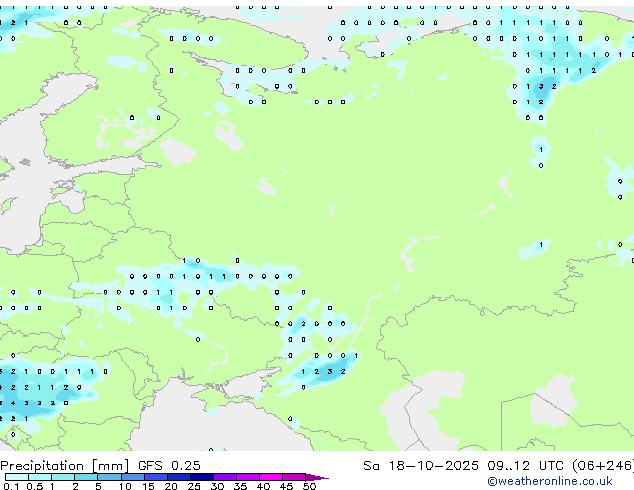Click the '50' legend scale value
Image resolution: width=634 pixels, height=490 pixels.
(x=310, y=486)
